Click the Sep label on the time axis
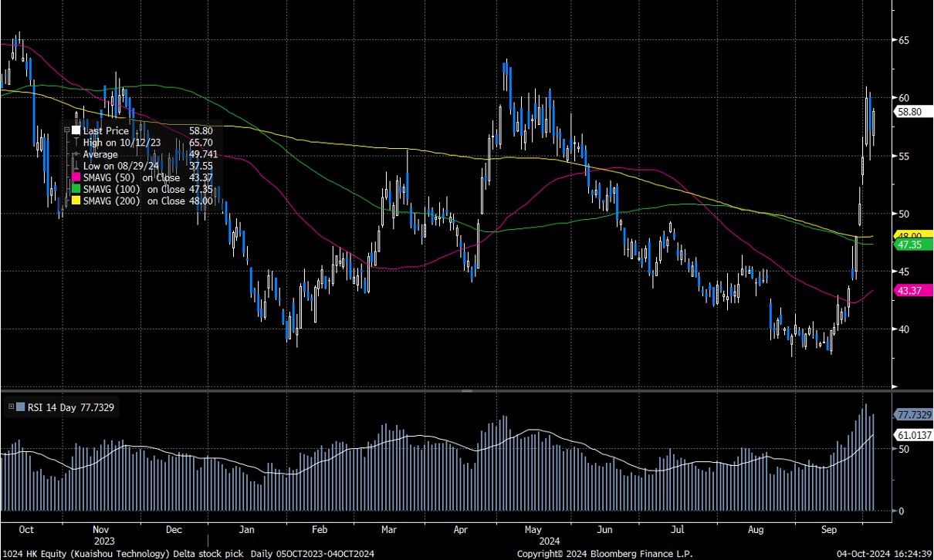The image size is (934, 560). pos(830,530)
